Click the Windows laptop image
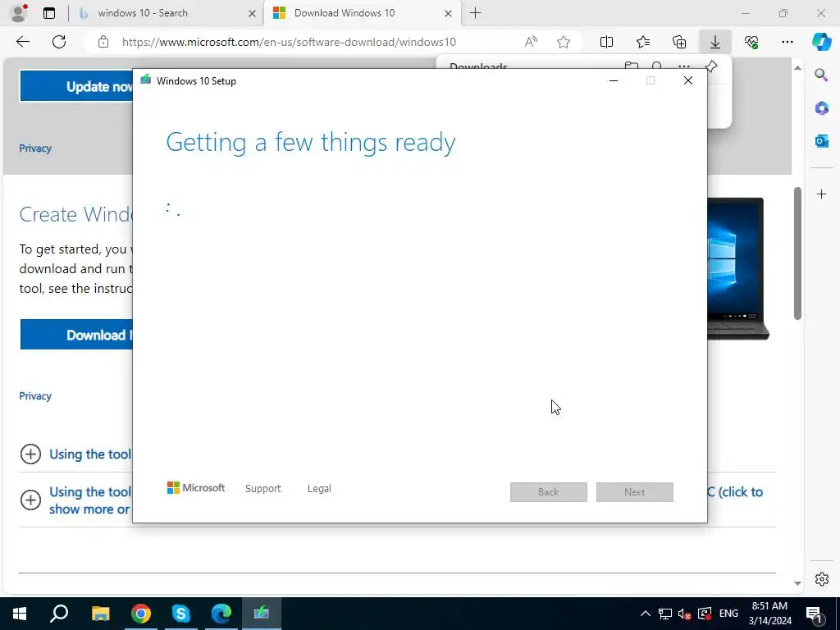840x630 pixels. click(x=738, y=268)
